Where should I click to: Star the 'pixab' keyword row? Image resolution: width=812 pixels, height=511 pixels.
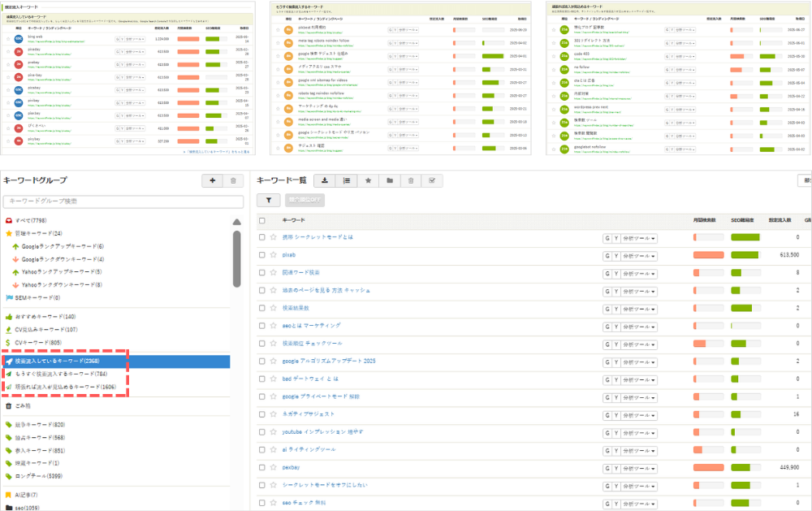tap(274, 255)
